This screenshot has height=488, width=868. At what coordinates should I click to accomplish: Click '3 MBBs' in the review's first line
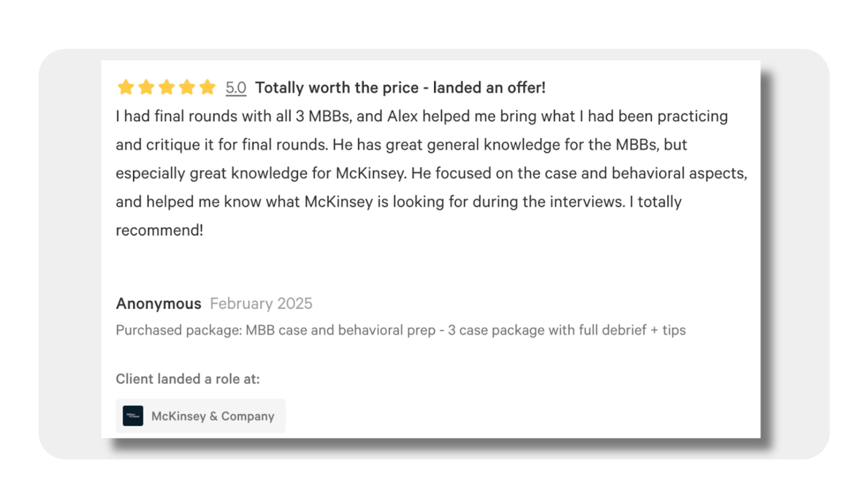pos(323,116)
